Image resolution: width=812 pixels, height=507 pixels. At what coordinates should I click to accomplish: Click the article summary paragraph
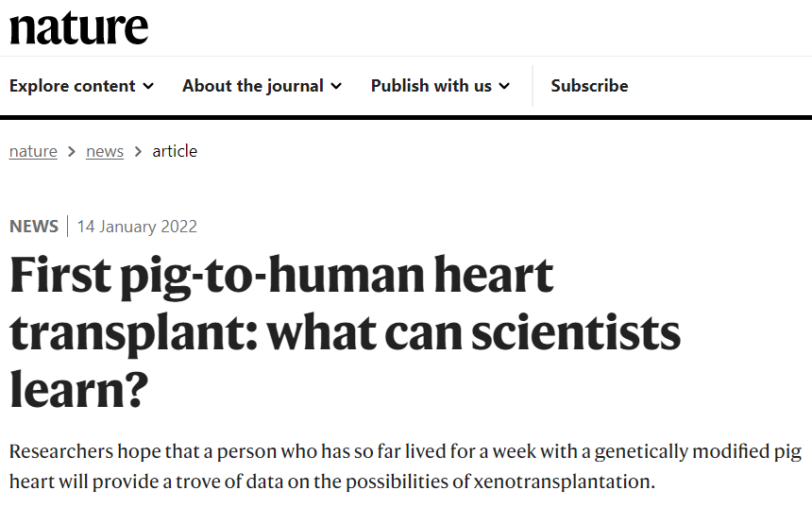405,466
